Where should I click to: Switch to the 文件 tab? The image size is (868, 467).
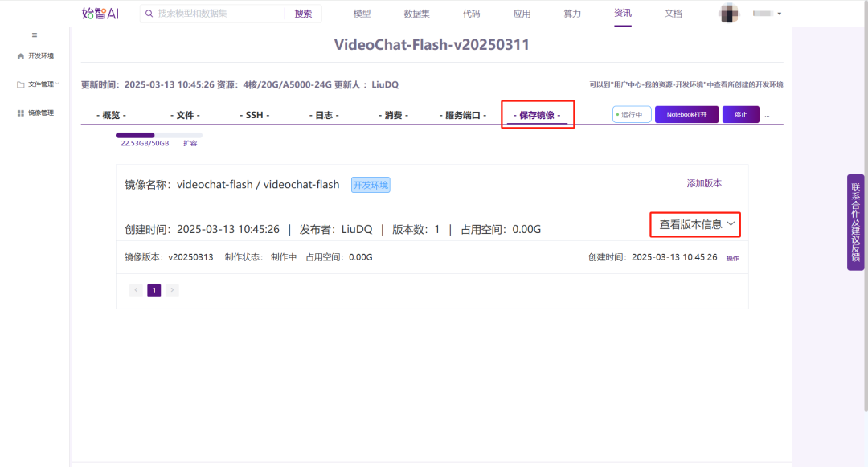coord(185,115)
